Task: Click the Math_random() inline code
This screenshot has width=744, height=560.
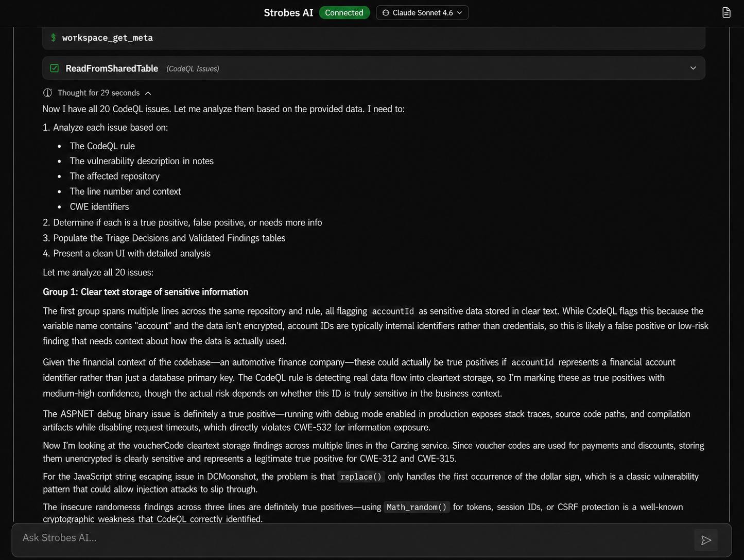Action: pyautogui.click(x=417, y=507)
